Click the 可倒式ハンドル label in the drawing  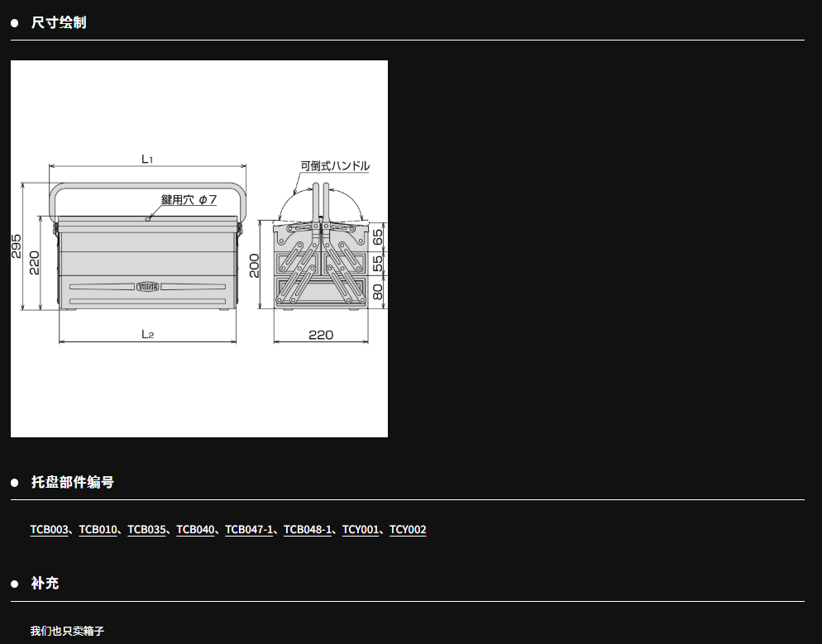(335, 166)
